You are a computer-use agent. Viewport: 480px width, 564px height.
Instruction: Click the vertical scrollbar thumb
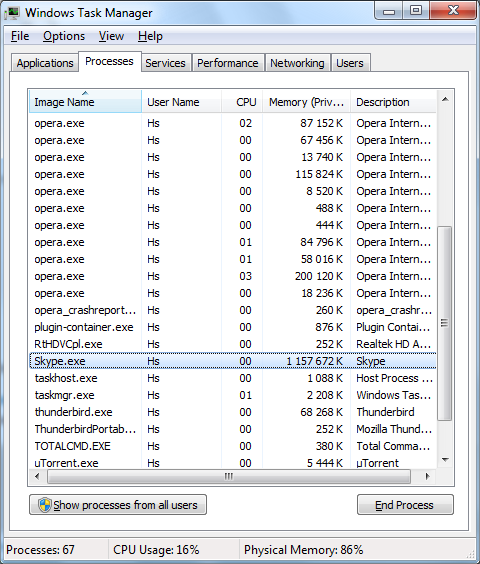(x=445, y=323)
